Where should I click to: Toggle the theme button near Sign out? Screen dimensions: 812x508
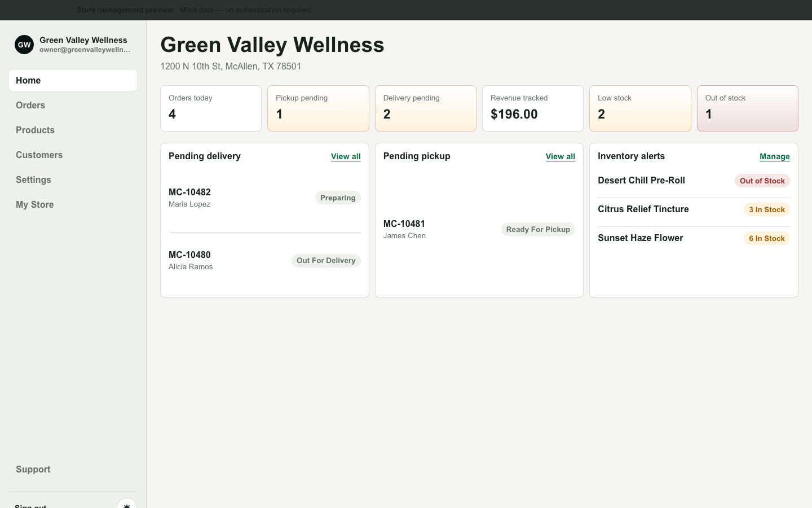[x=127, y=504]
